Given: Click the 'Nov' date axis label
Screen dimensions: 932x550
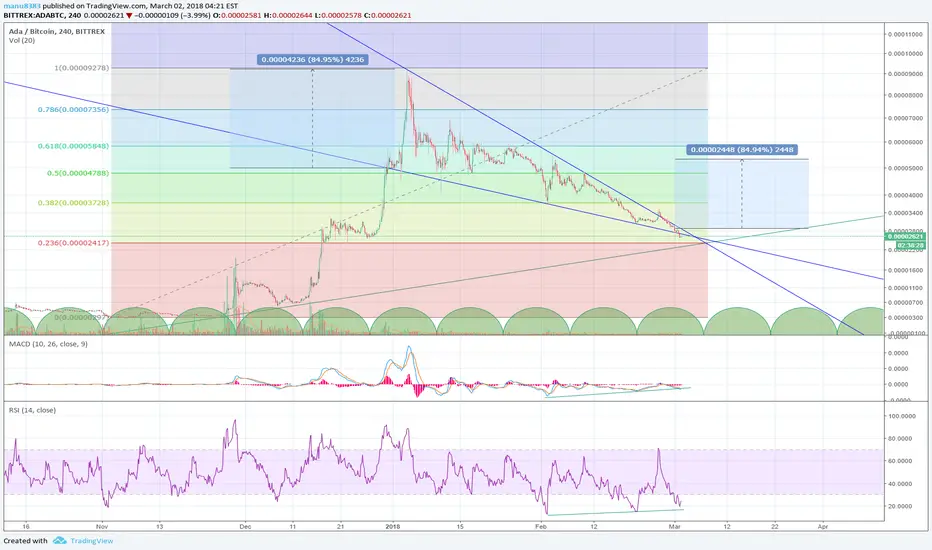Looking at the screenshot, I should coord(102,526).
